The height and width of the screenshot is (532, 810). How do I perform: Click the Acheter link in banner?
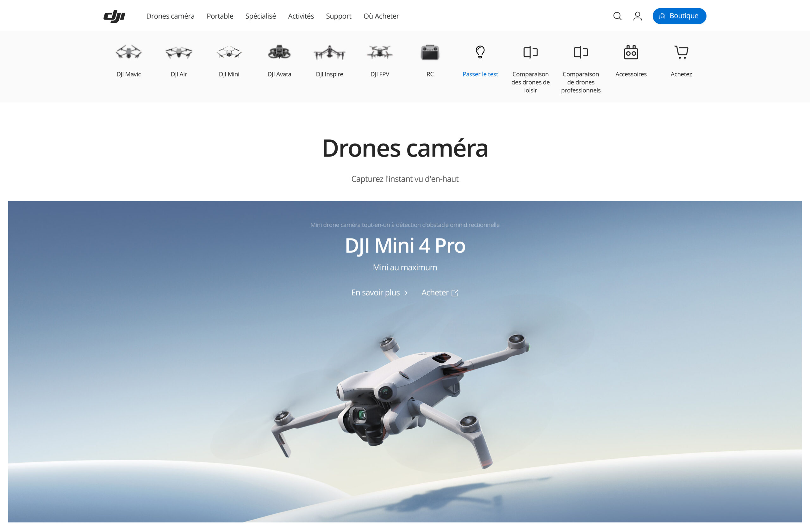[x=435, y=293]
